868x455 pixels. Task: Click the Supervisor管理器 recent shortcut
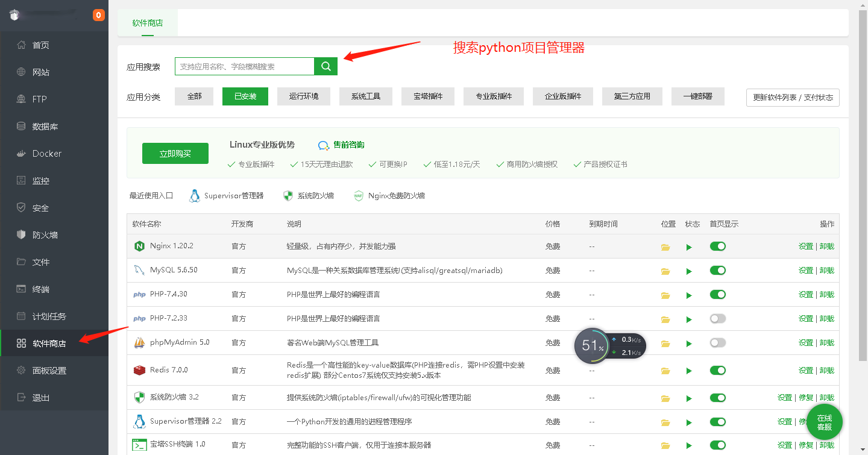227,196
